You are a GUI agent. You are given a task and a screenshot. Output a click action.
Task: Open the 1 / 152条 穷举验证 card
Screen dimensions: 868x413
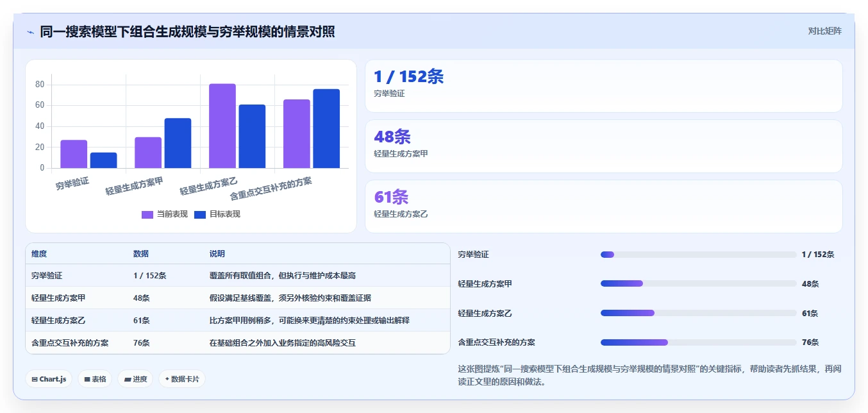pyautogui.click(x=603, y=86)
